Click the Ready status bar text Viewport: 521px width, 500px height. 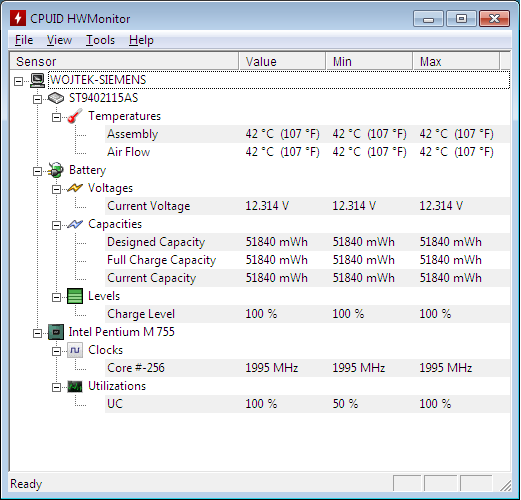pyautogui.click(x=26, y=484)
